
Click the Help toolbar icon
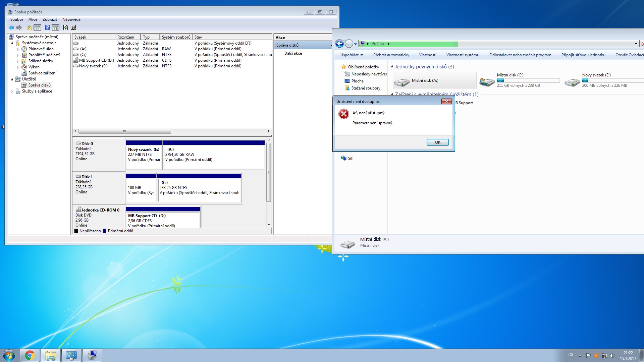pos(47,27)
